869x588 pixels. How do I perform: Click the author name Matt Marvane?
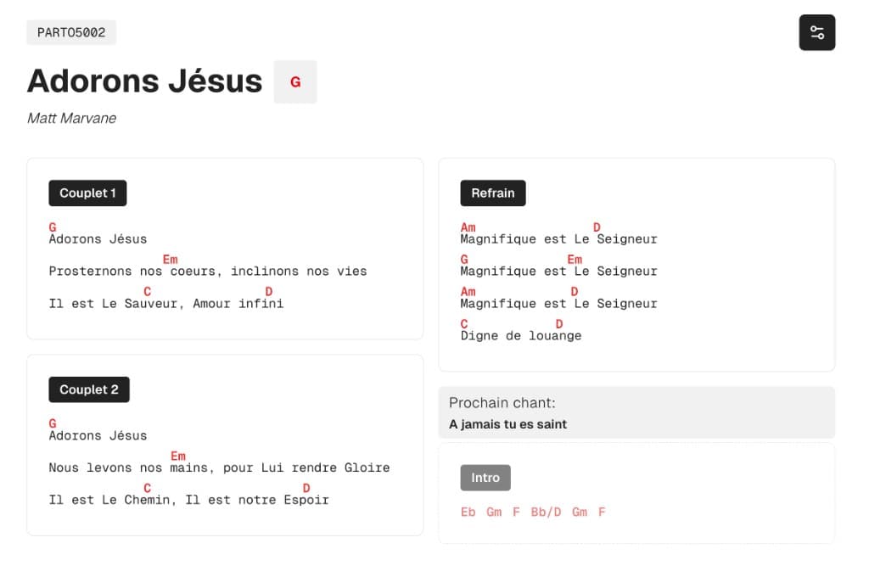coord(71,118)
